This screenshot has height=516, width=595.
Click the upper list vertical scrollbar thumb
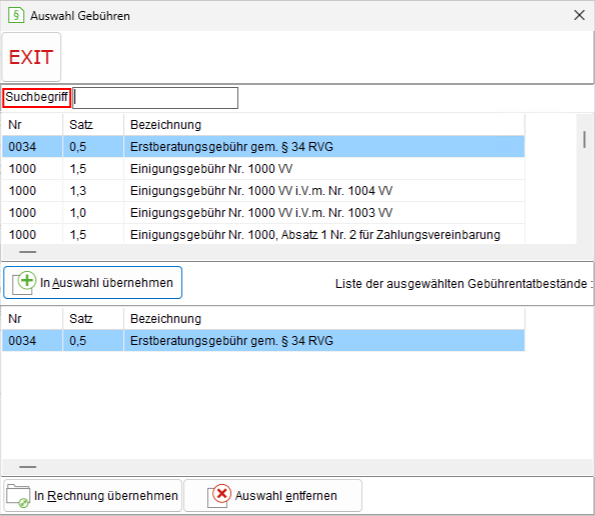[x=584, y=139]
